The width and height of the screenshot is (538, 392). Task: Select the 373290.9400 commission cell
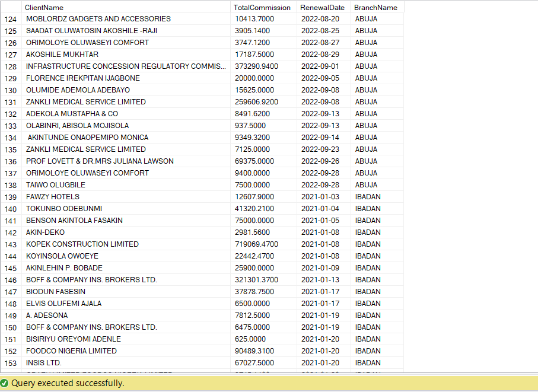[263, 66]
